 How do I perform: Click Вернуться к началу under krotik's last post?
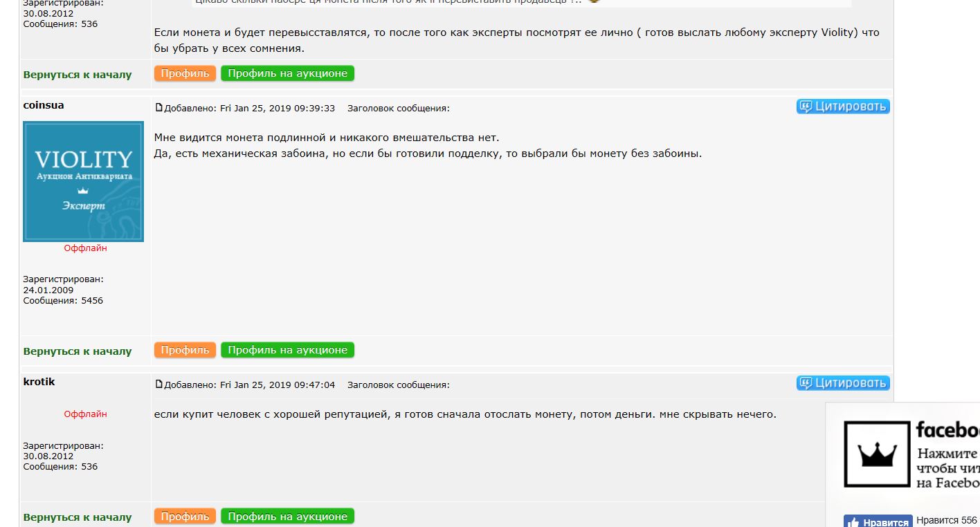coord(78,517)
